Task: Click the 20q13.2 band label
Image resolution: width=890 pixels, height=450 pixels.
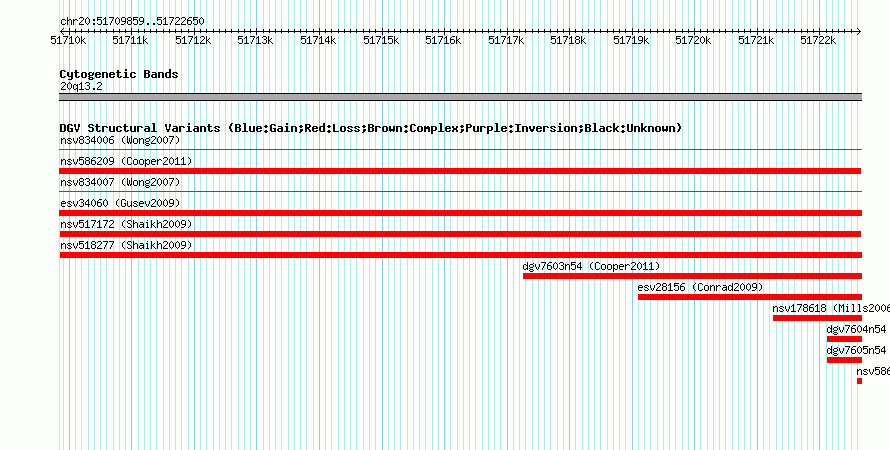Action: [81, 87]
